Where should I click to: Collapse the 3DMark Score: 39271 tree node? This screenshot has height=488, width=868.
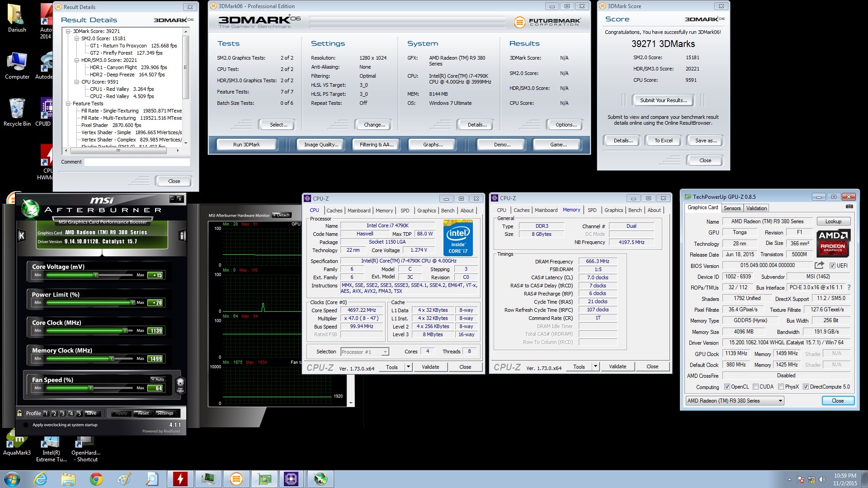click(x=68, y=31)
